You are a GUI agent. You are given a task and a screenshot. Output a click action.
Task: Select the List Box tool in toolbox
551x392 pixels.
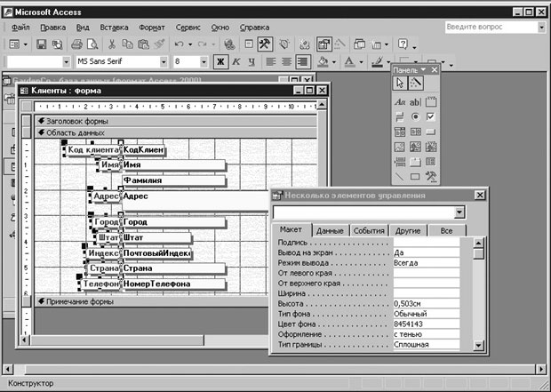[415, 132]
